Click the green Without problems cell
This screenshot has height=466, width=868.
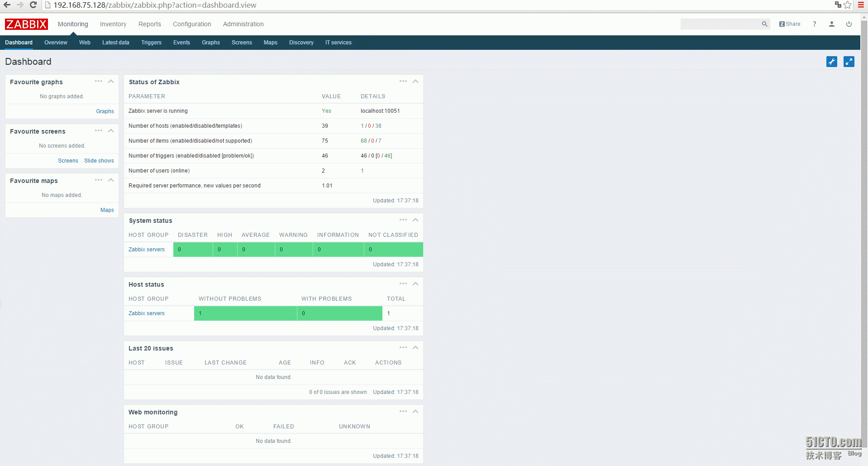(245, 313)
